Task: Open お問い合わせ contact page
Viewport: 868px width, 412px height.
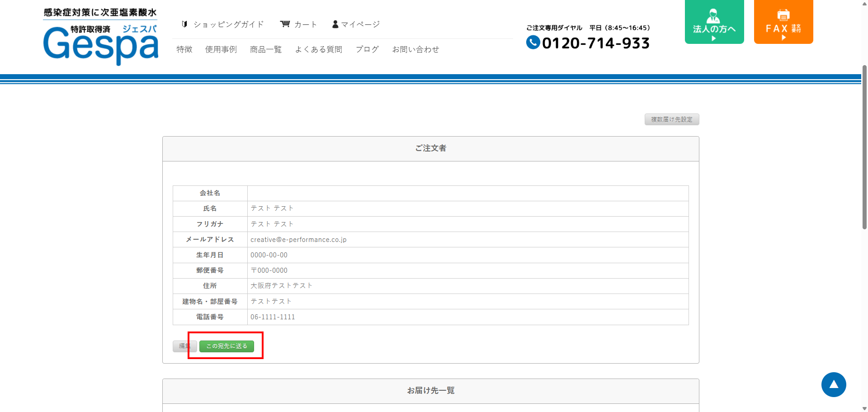Action: [x=415, y=49]
